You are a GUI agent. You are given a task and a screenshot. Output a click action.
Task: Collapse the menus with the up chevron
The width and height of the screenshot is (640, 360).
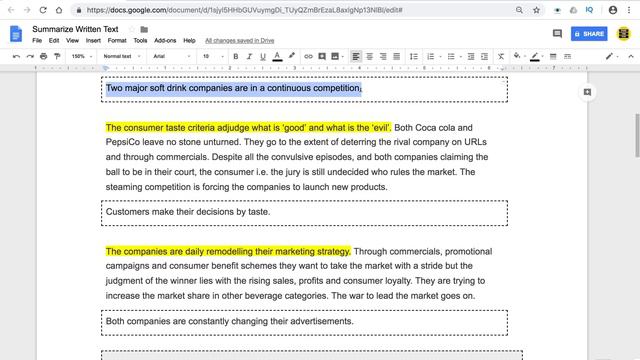(x=631, y=56)
